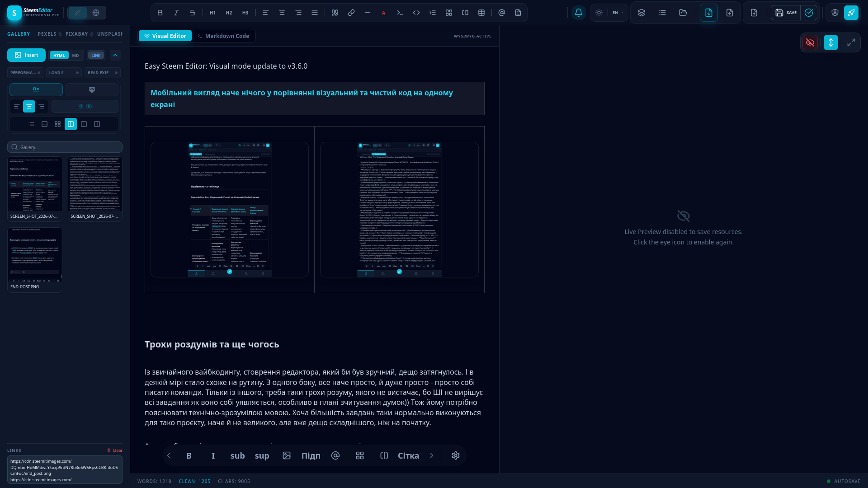Toggle scroll sync vertical arrows button

pyautogui.click(x=831, y=42)
